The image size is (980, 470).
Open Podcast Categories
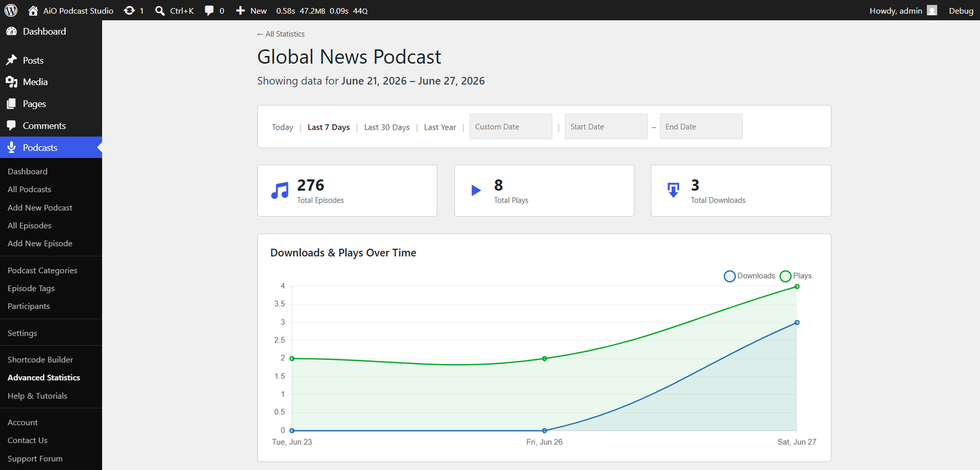[x=42, y=270]
